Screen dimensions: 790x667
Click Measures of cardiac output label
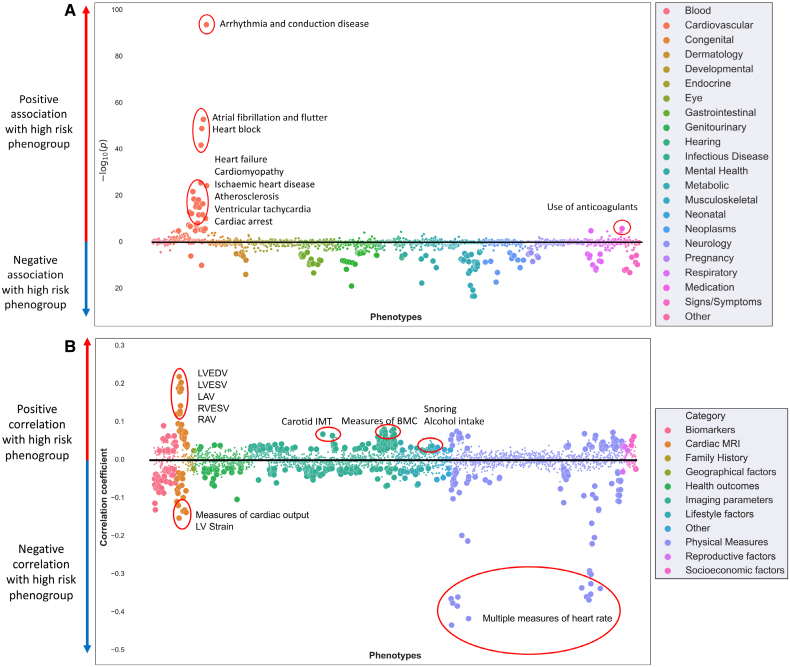[252, 515]
